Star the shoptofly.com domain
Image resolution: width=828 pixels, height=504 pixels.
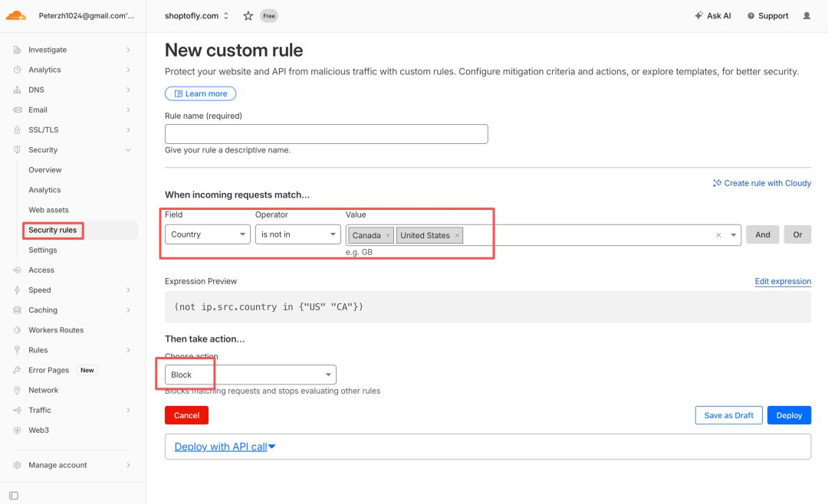click(x=248, y=16)
